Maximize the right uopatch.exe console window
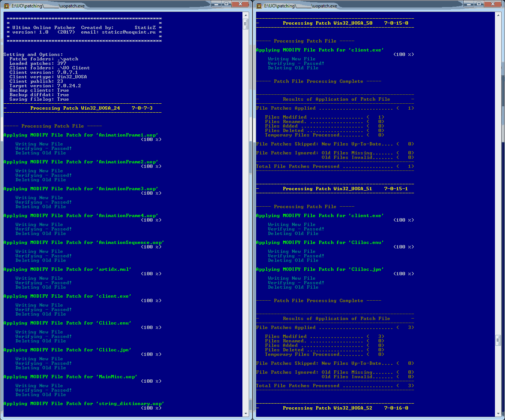The width and height of the screenshot is (505, 420). [x=479, y=4]
